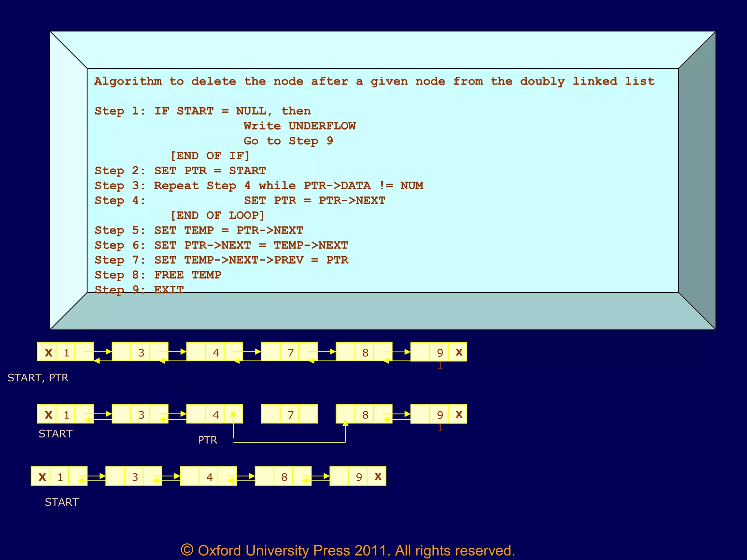Click node 9 in the second list row
Screen dimensions: 747x560
[x=440, y=415]
